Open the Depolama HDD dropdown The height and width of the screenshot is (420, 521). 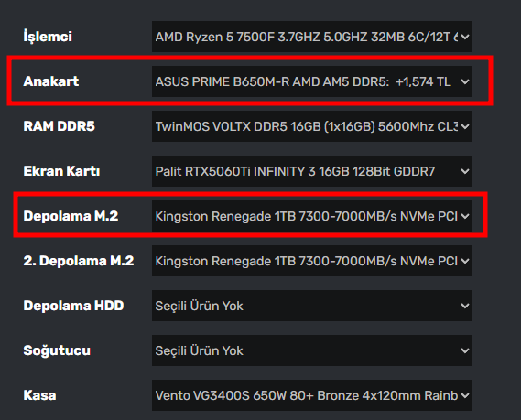[312, 306]
